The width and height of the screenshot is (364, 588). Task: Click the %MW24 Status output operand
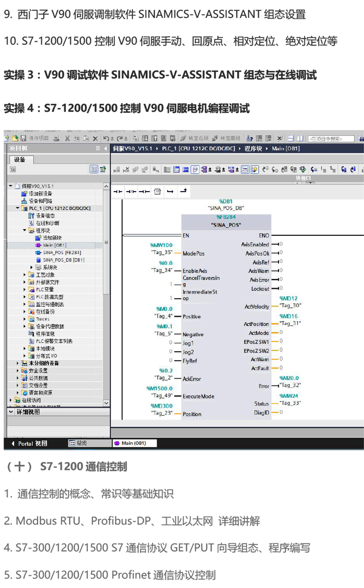[x=288, y=395]
